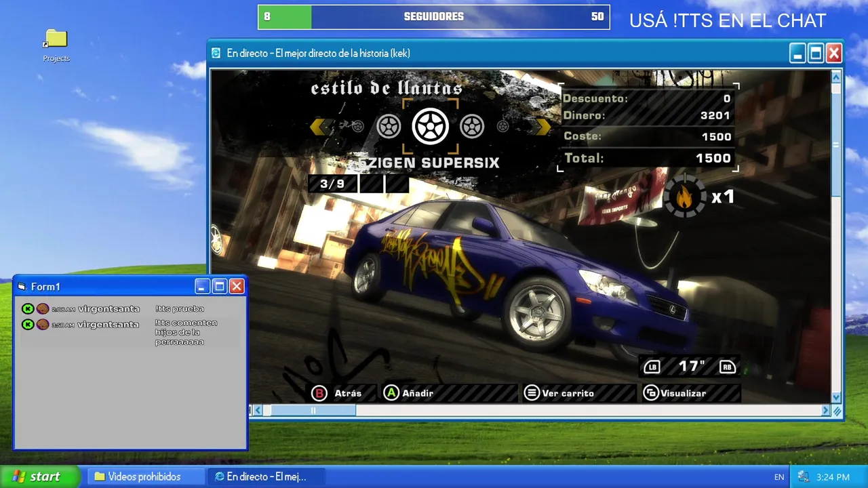Click the Dinero 3201 value
Screen dimensions: 868x488
pos(715,115)
